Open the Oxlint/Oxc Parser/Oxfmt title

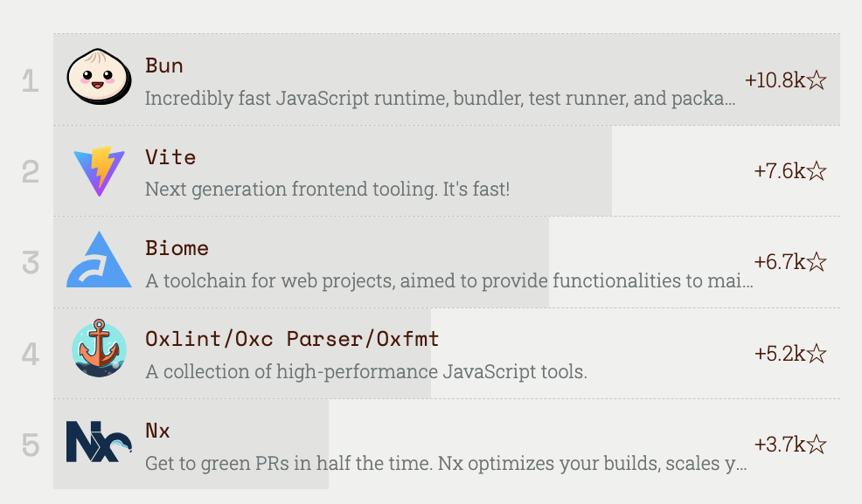[x=292, y=339]
